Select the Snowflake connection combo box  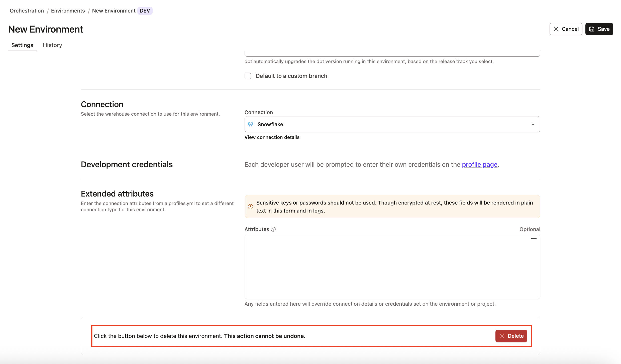(x=392, y=124)
